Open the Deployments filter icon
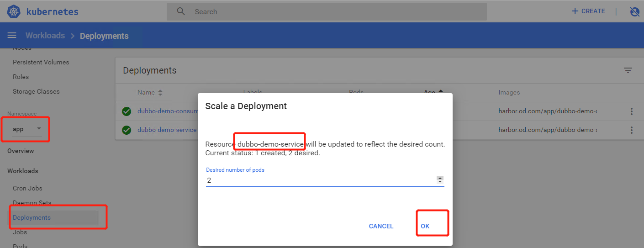 628,70
